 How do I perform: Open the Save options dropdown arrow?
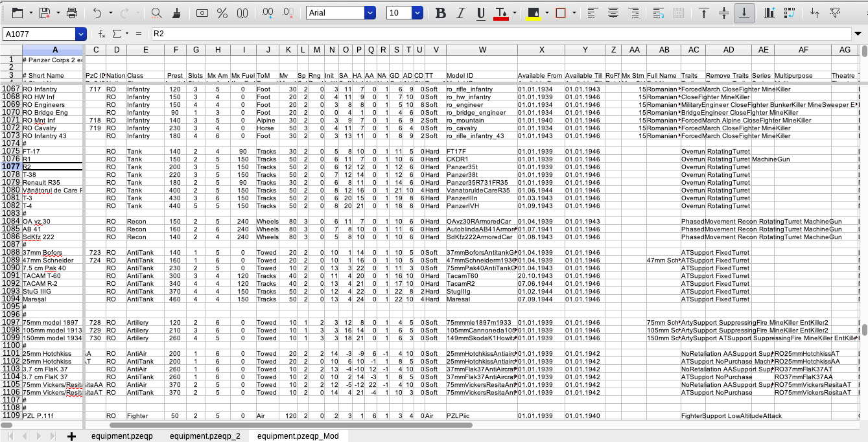tap(58, 13)
